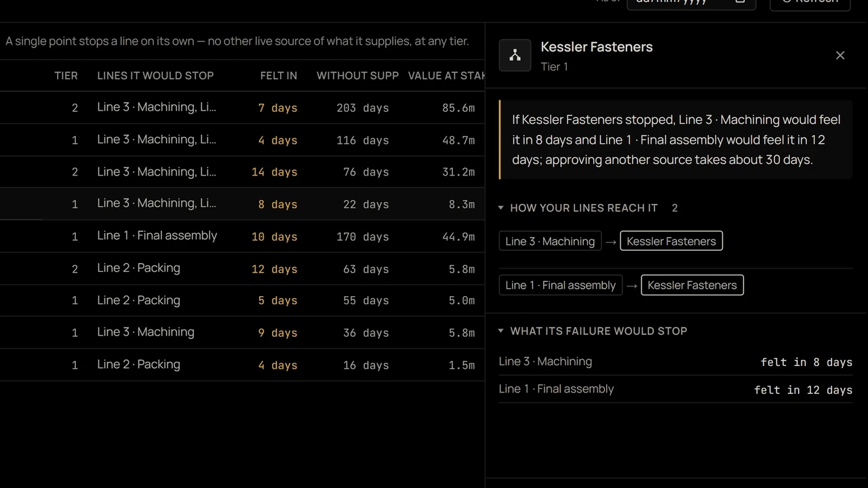
Task: Collapse the What Its Failure Would Stop section
Action: tap(593, 331)
